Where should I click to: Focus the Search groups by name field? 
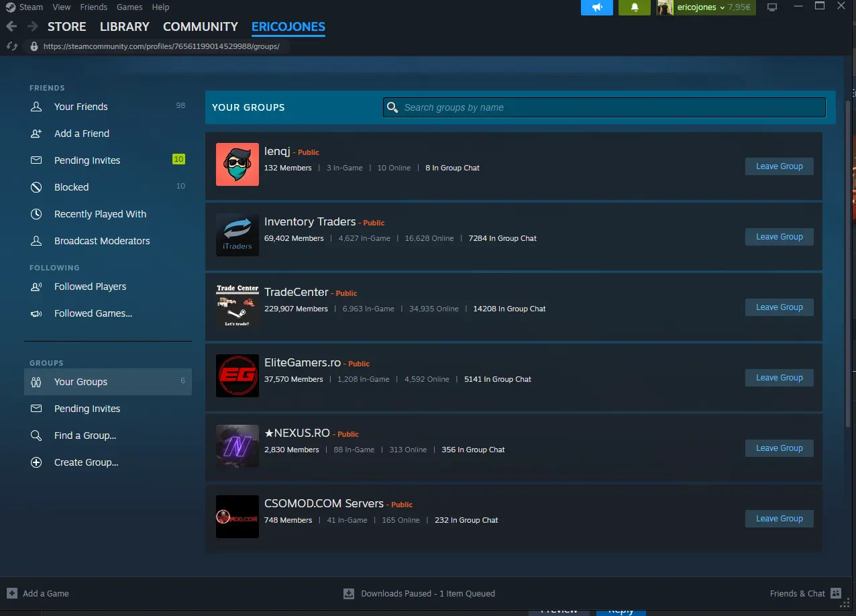[x=604, y=107]
